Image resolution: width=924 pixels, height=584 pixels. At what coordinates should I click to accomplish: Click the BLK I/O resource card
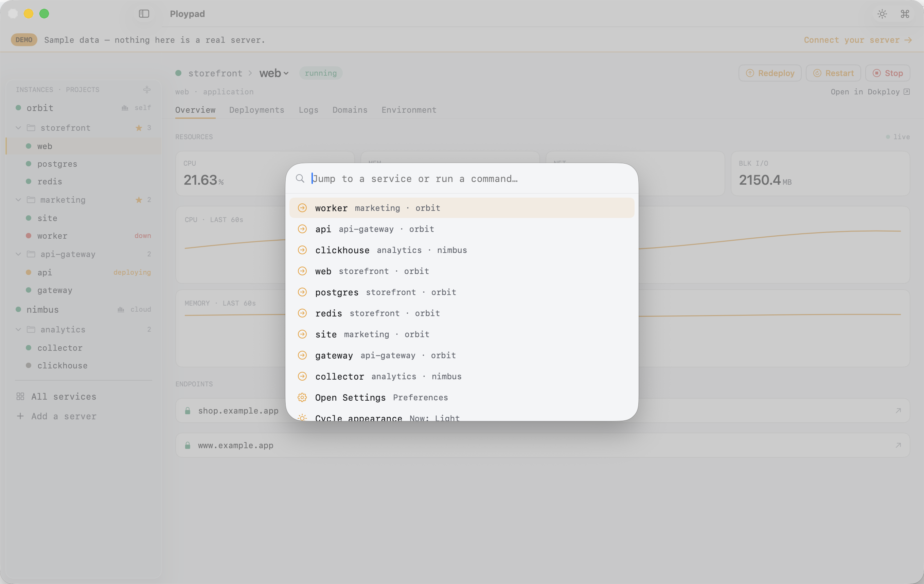point(820,174)
